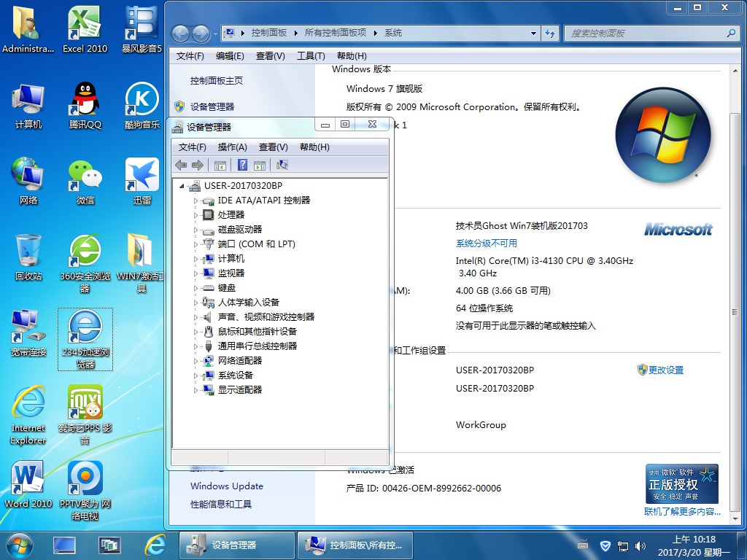Open the 工具(T) menu in Control Panel window
The width and height of the screenshot is (747, 560).
click(x=311, y=55)
